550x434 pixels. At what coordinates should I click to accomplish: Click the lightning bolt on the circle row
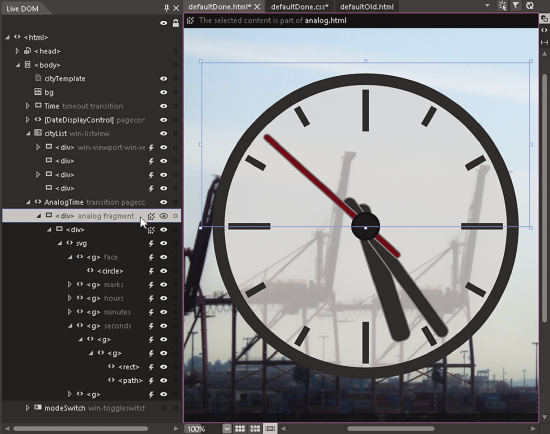coord(151,271)
